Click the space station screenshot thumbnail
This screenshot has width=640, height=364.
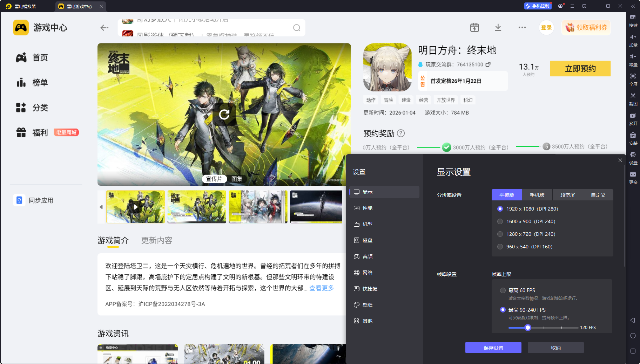point(316,207)
